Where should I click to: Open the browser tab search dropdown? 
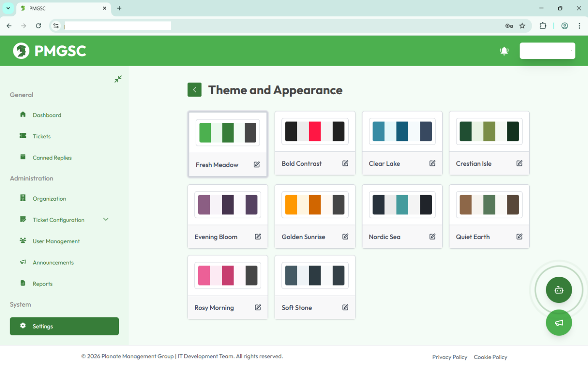pos(8,8)
